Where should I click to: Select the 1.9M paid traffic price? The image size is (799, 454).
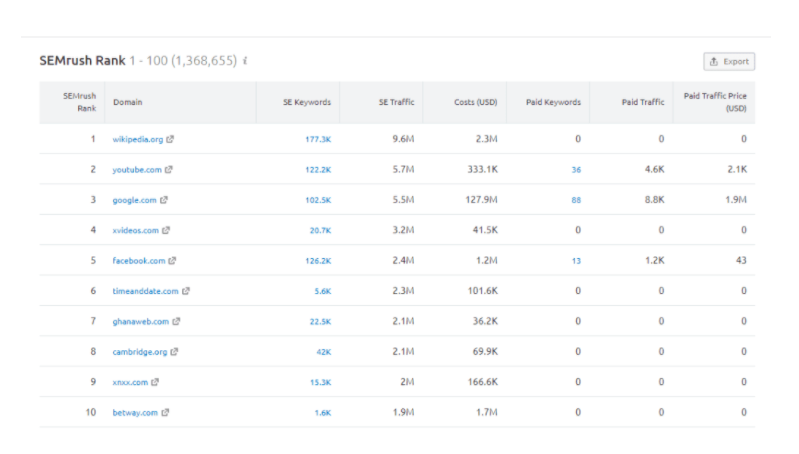pyautogui.click(x=736, y=200)
